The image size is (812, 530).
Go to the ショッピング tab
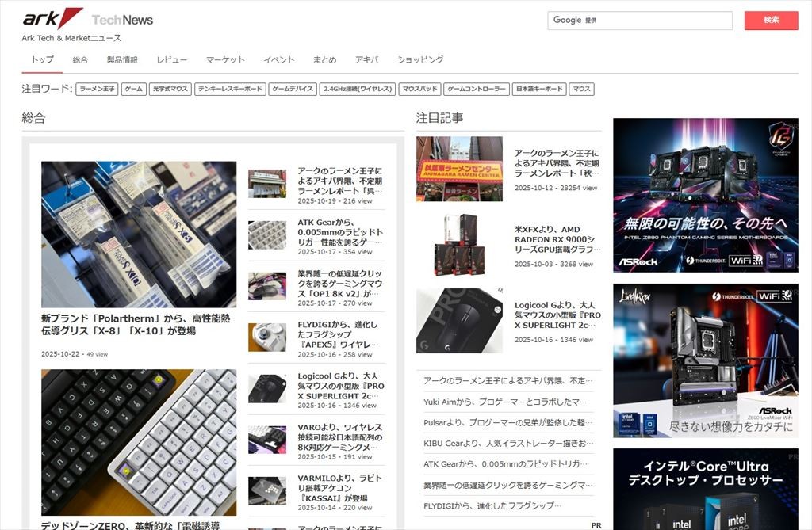click(419, 60)
